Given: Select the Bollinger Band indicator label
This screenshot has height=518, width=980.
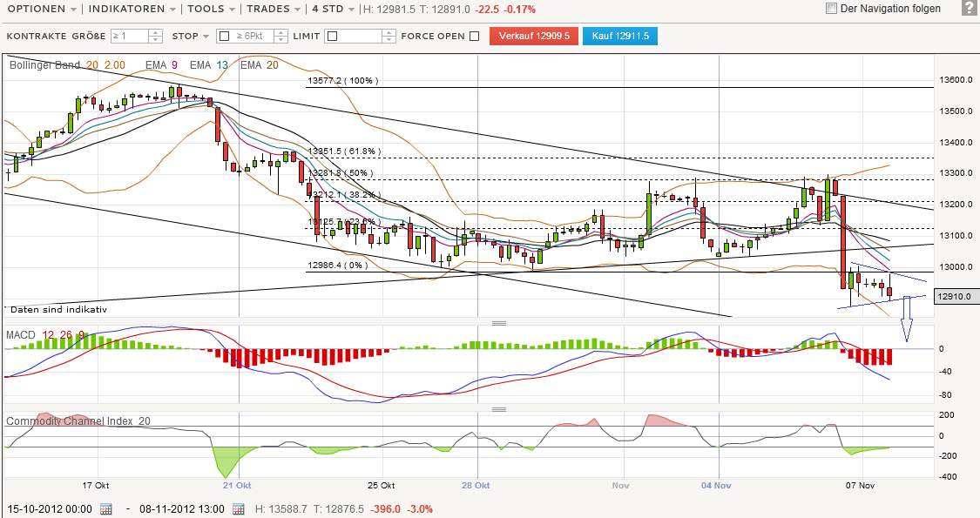Looking at the screenshot, I should 67,65.
